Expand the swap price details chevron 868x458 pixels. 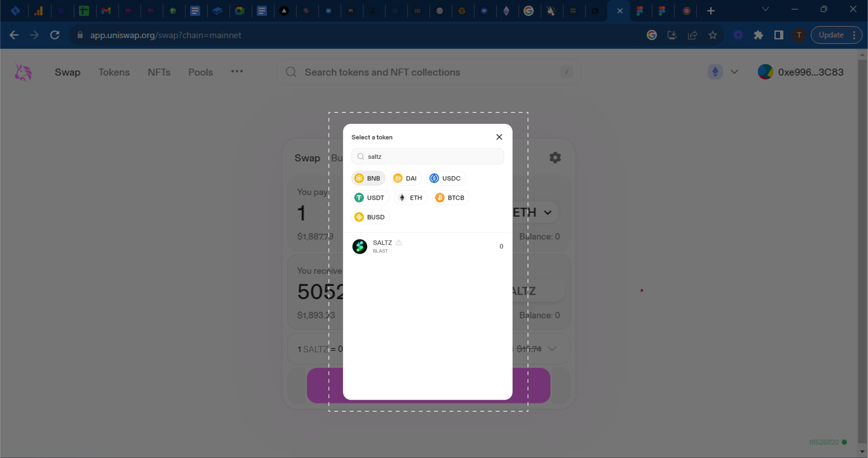[x=552, y=349]
